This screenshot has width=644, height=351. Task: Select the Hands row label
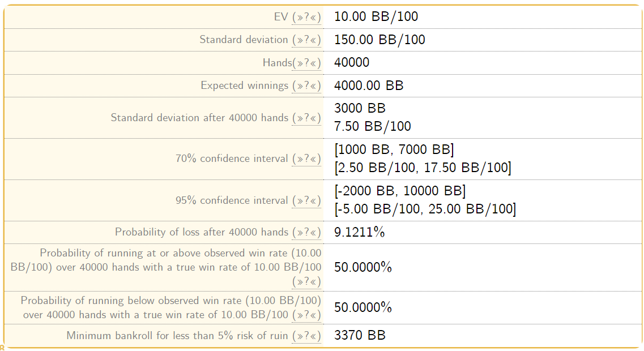tap(276, 63)
